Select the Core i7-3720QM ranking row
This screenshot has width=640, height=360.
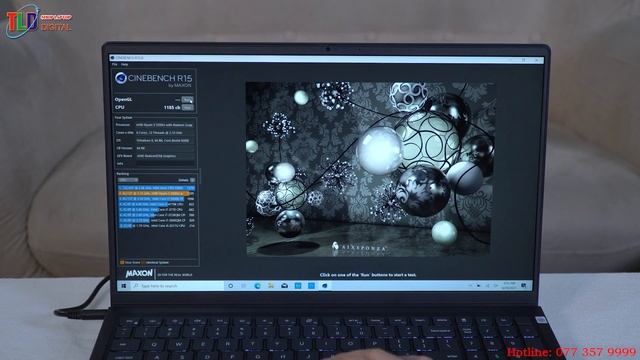click(x=157, y=215)
